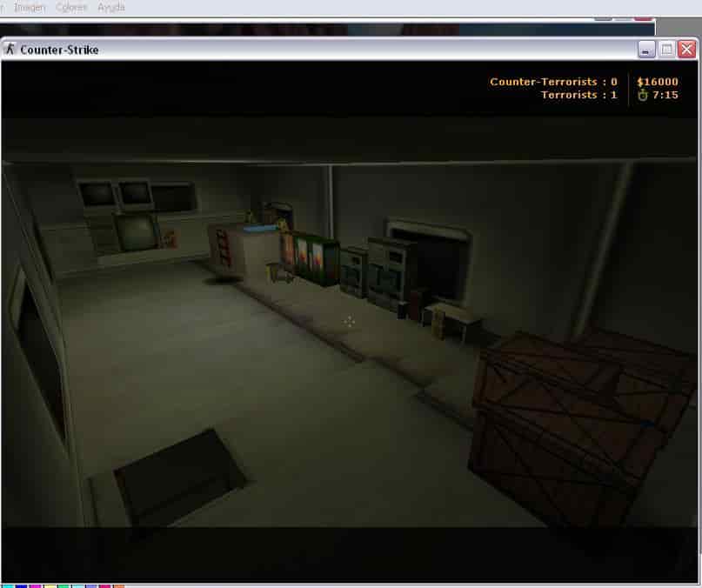Click the Counter-Strike window title text
Image resolution: width=702 pixels, height=588 pixels.
coord(59,50)
